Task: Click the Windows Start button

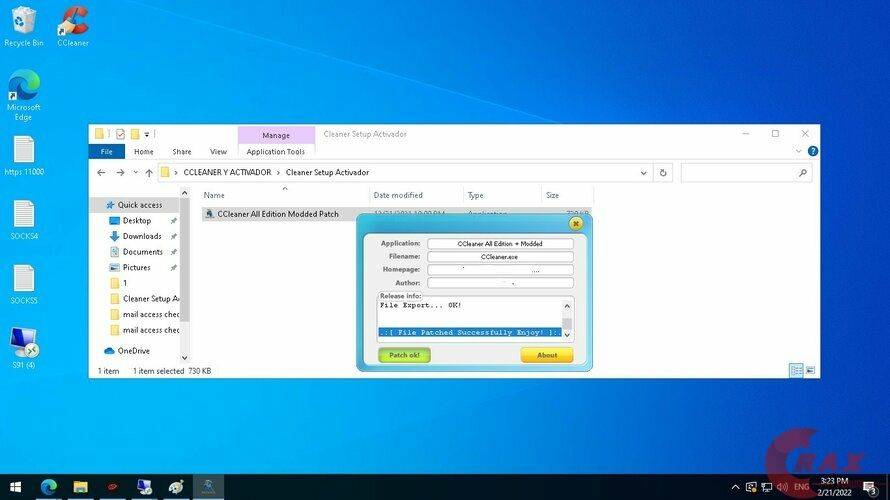Action: click(16, 487)
